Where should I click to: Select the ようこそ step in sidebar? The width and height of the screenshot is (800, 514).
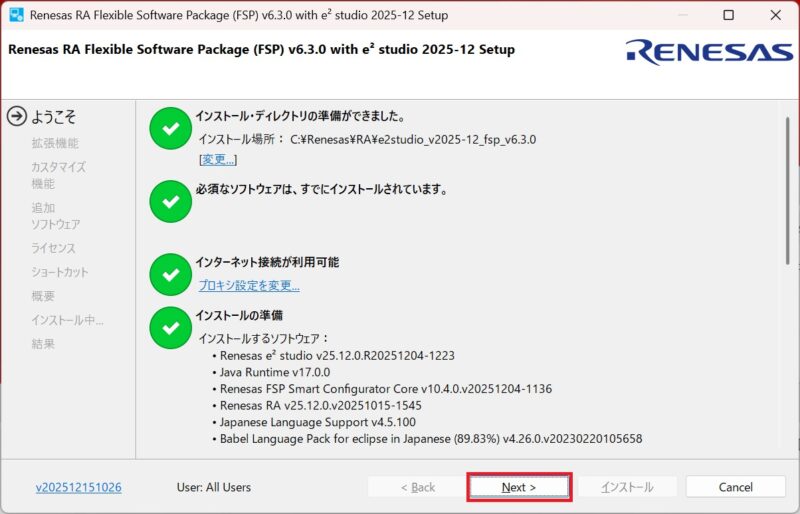click(x=53, y=117)
